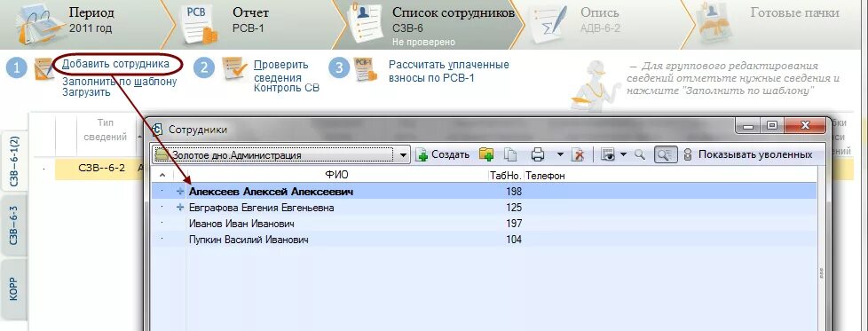
Task: Click the Добавить сотрудника link
Action: [115, 64]
